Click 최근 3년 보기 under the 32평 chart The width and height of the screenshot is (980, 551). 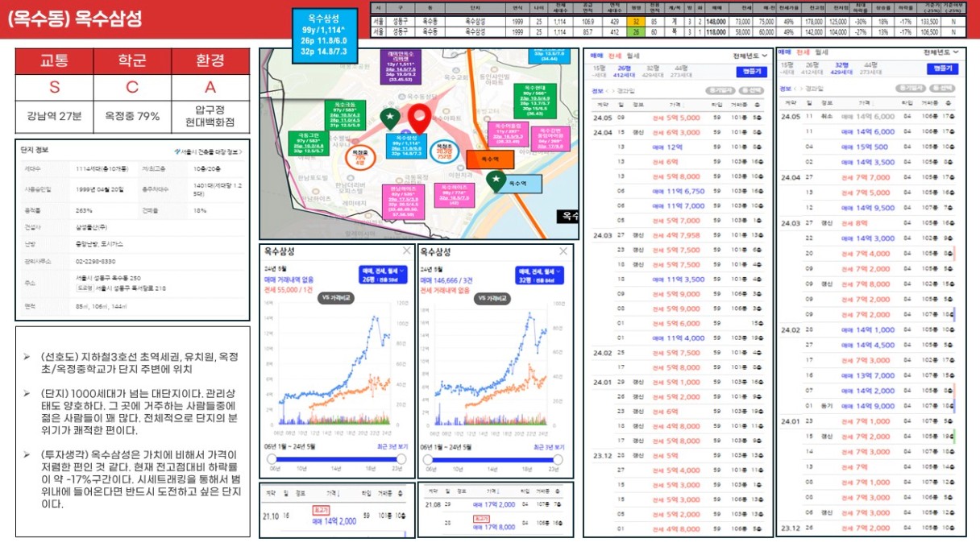(x=549, y=446)
